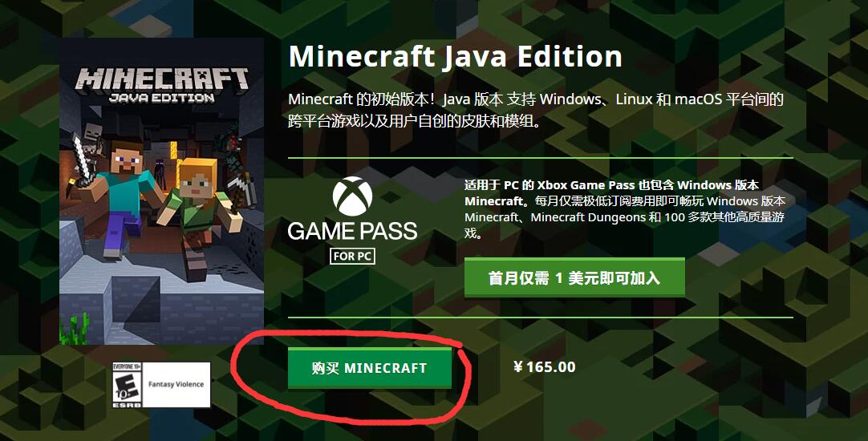The height and width of the screenshot is (441, 868).
Task: Click the Xbox sphere logo
Action: (353, 196)
